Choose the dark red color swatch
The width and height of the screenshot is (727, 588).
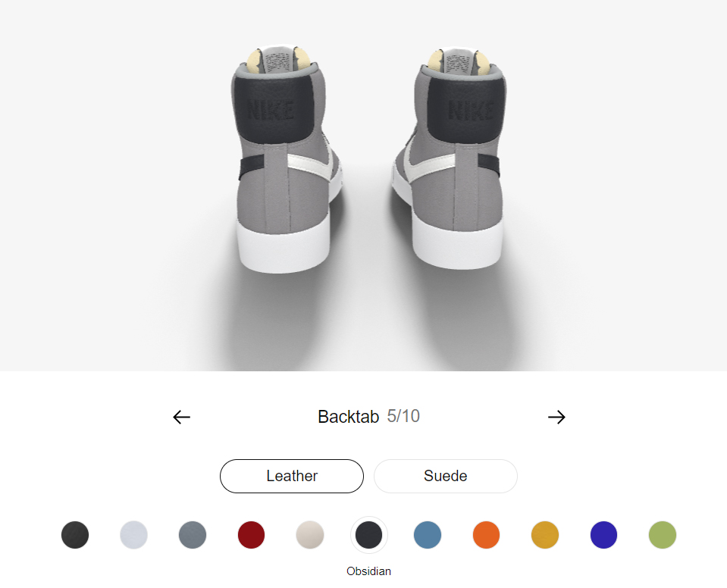(251, 535)
